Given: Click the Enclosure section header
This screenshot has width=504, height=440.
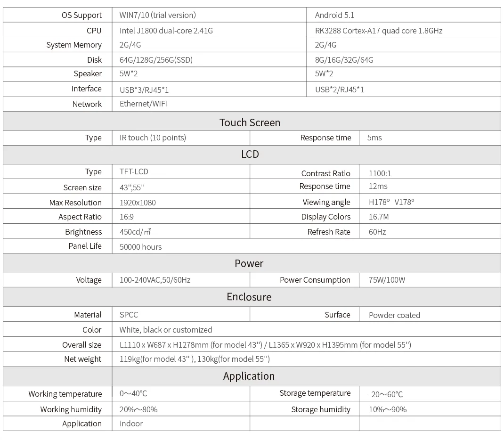Looking at the screenshot, I should click(249, 297).
